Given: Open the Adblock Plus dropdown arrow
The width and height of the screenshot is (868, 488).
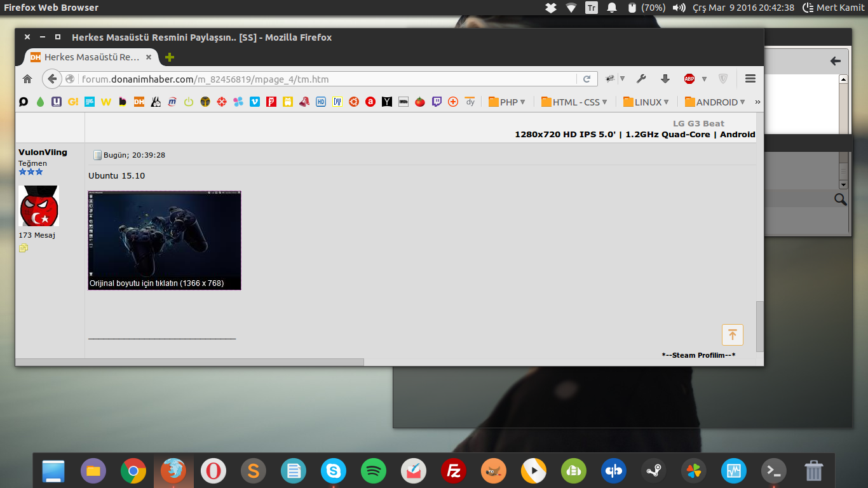Looking at the screenshot, I should click(704, 79).
